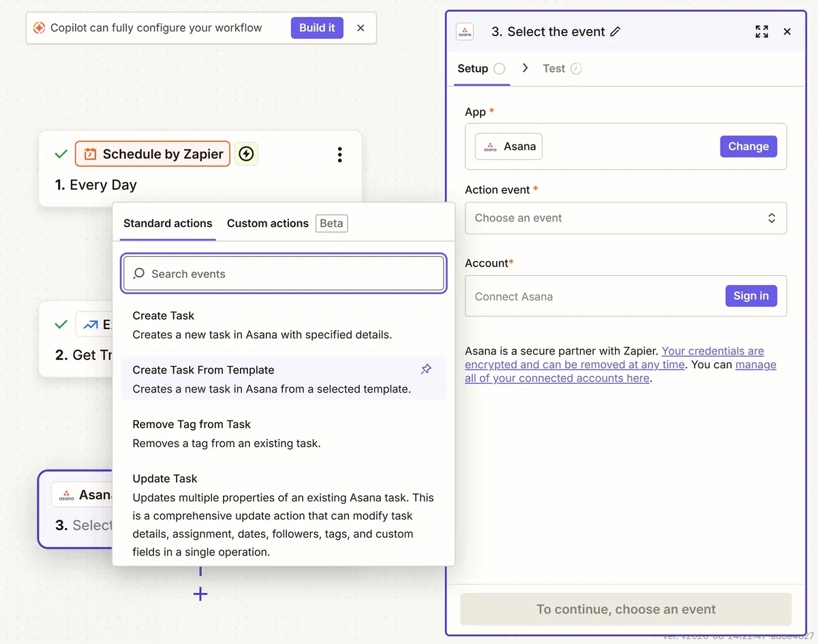Dismiss the Copilot banner with the X
Screen dimensions: 818x644
[x=361, y=28]
